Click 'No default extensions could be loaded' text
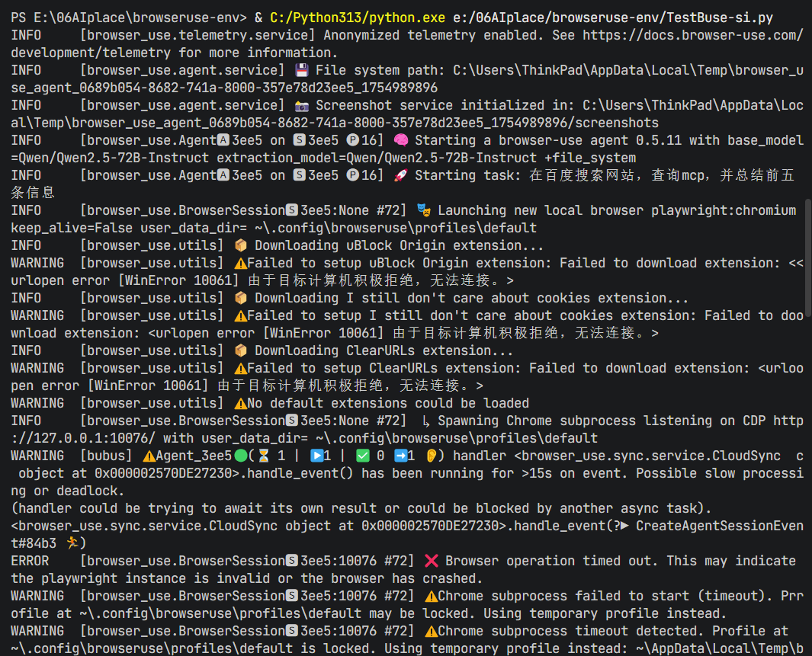The image size is (812, 656). coord(388,404)
